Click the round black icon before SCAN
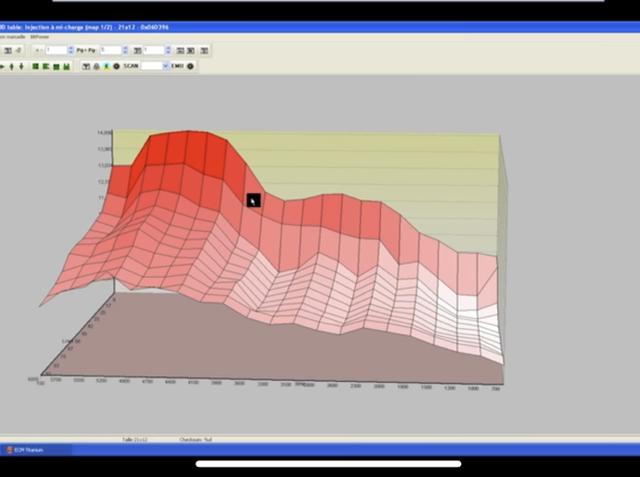The height and width of the screenshot is (477, 640). point(116,66)
